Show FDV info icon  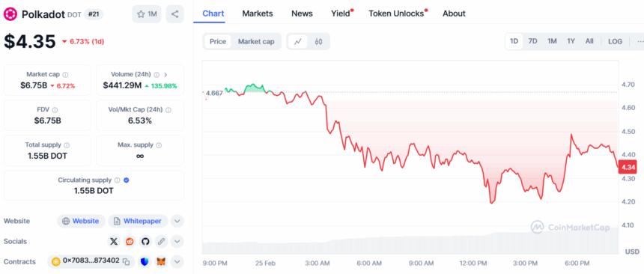tap(55, 110)
